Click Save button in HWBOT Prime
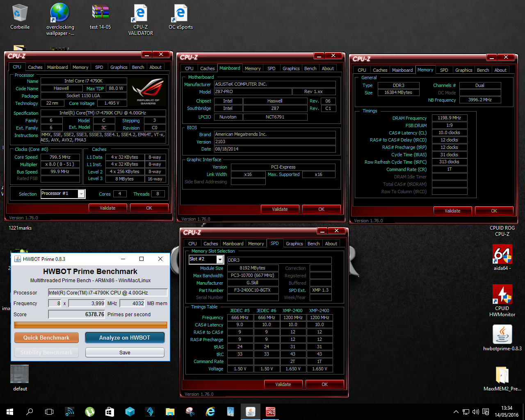 (x=125, y=352)
